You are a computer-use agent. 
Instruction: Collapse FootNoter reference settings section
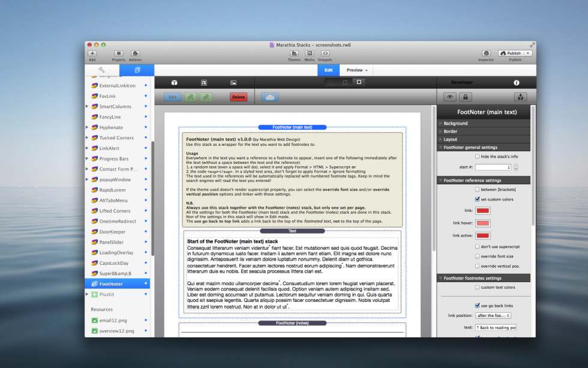(484, 181)
